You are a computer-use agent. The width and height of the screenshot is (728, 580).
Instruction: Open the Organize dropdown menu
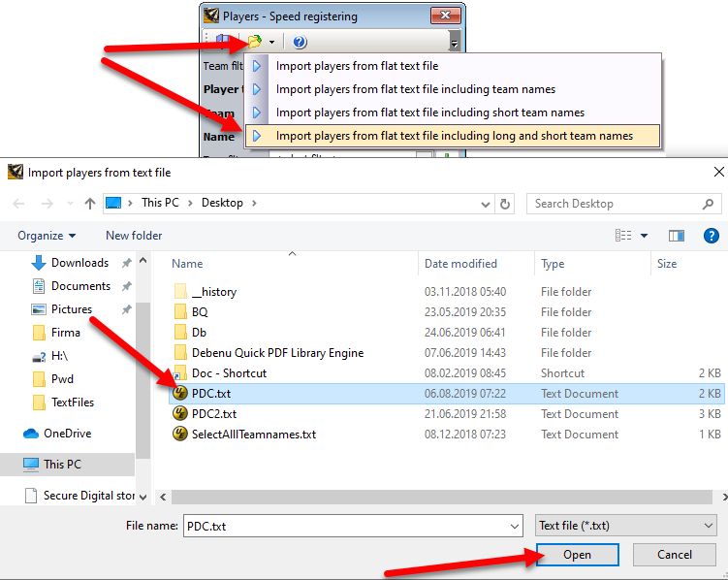46,236
